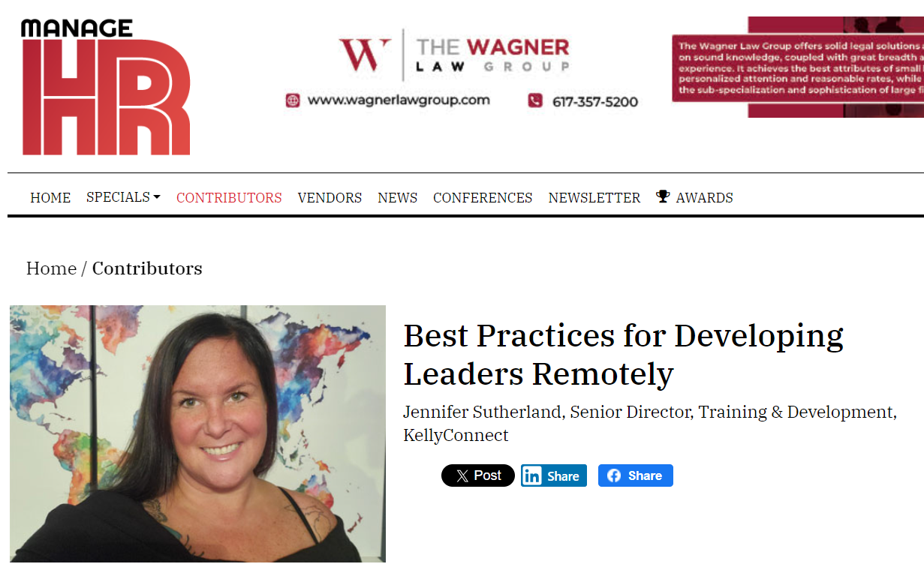Click the Wagner Law Group red banner ad
This screenshot has height=576, width=924.
(x=798, y=67)
